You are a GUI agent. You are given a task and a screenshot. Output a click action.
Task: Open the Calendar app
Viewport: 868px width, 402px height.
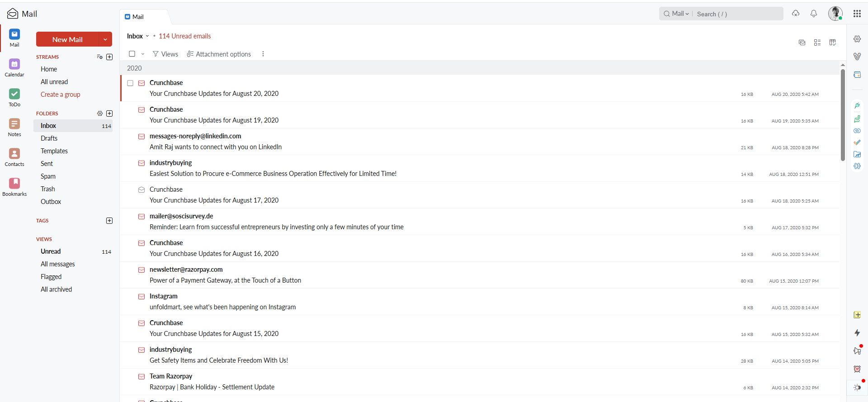point(14,67)
